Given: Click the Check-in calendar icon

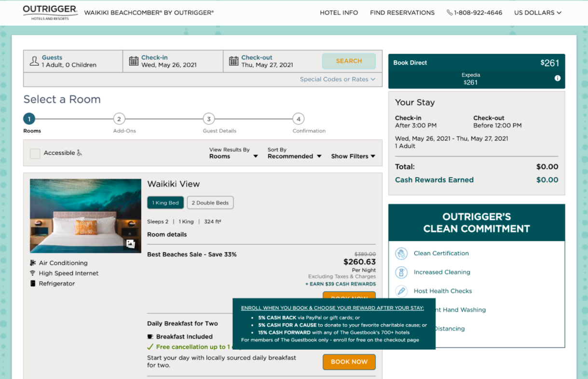Looking at the screenshot, I should 134,61.
